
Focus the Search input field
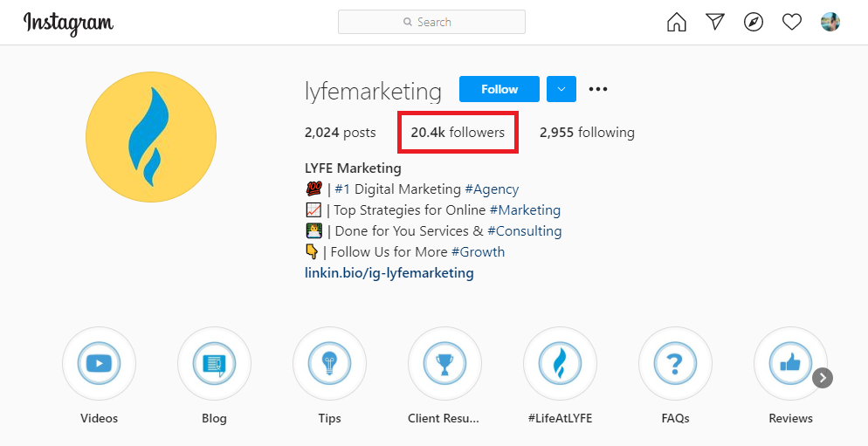[x=432, y=22]
